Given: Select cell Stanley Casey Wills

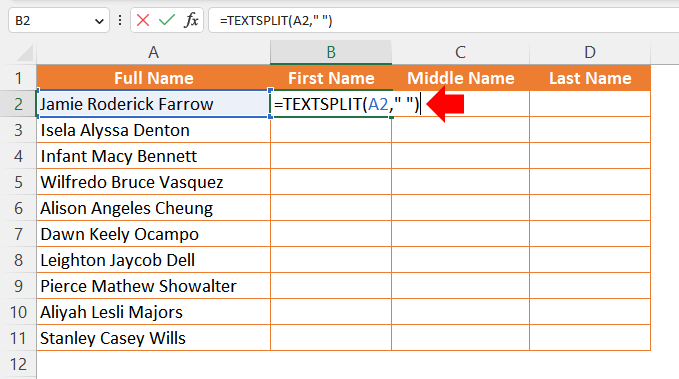Looking at the screenshot, I should coord(153,338).
